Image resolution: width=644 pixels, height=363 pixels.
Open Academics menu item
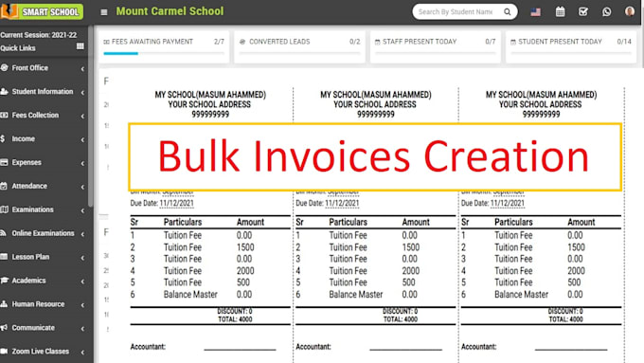click(x=44, y=281)
